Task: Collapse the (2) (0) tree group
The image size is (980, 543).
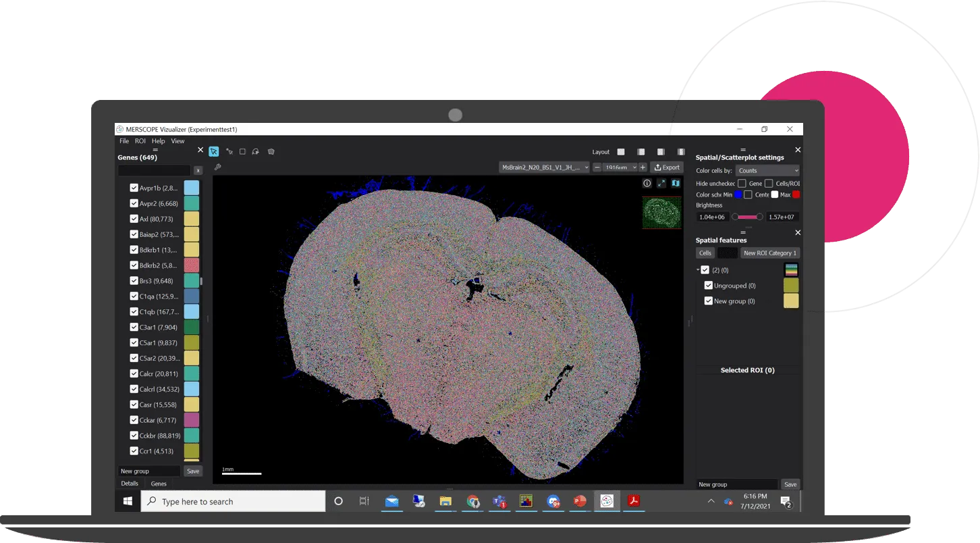Action: coord(697,270)
